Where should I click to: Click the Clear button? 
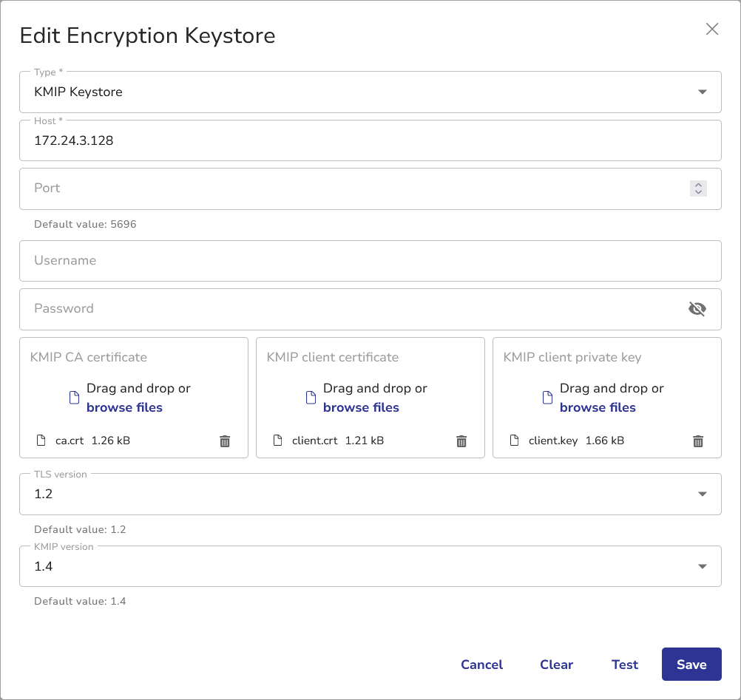tap(556, 665)
